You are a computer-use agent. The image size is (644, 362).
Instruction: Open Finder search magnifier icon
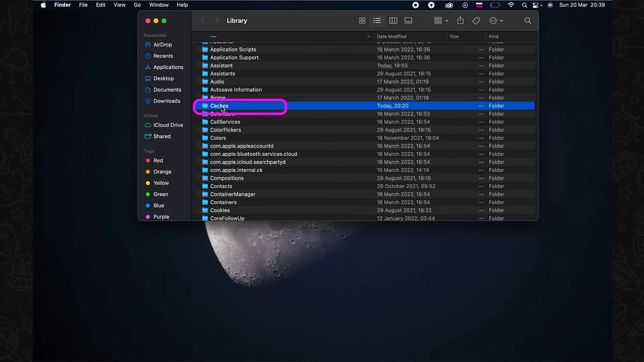pyautogui.click(x=528, y=21)
